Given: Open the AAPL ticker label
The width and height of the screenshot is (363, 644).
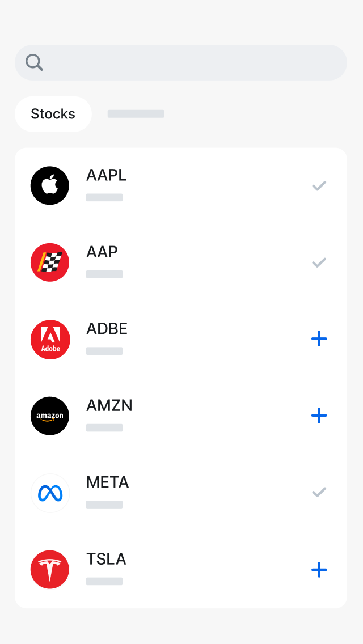Looking at the screenshot, I should pyautogui.click(x=107, y=176).
